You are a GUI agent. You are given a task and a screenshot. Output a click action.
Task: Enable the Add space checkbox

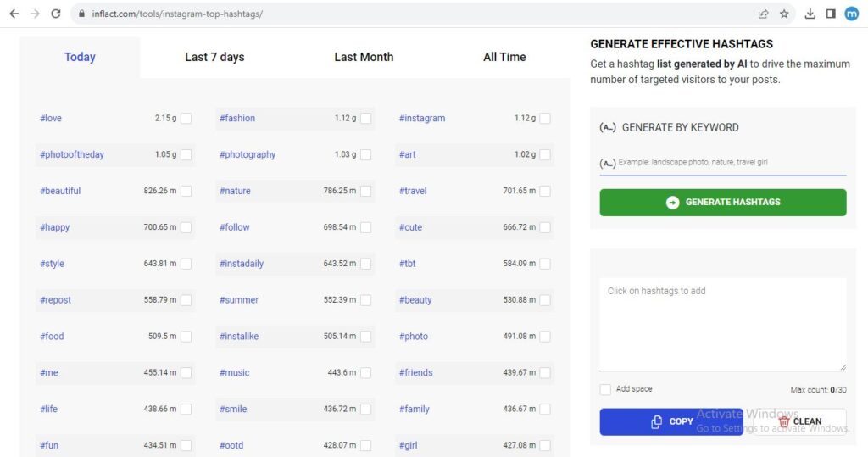[605, 389]
